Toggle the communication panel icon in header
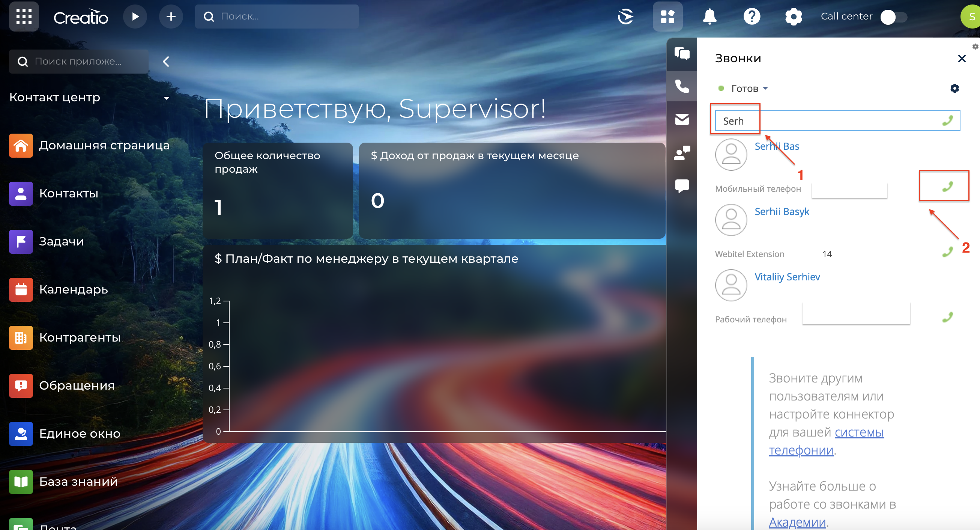Screen dimensions: 980x530 coord(668,17)
